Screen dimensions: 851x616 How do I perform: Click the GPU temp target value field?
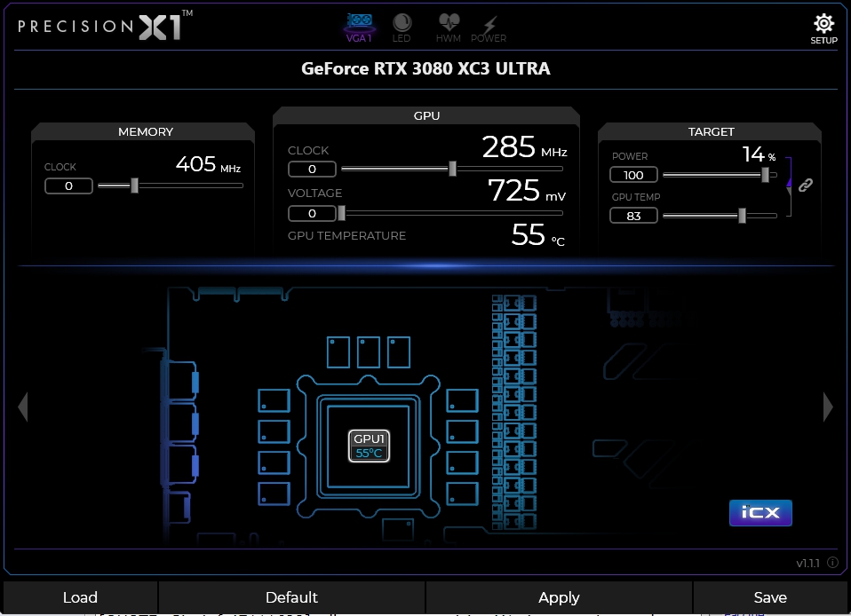[634, 216]
